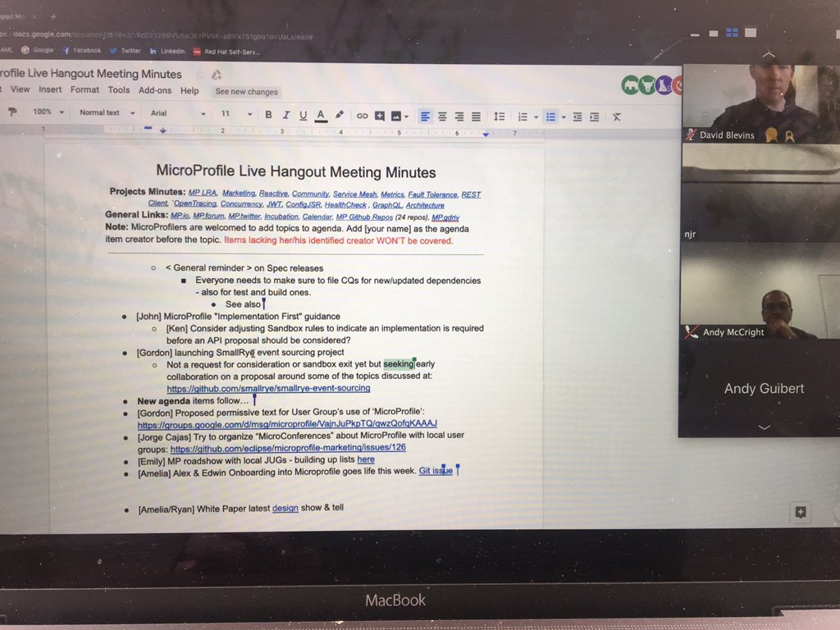Viewport: 840px width, 630px height.
Task: Open the Arial font dropdown
Action: point(177,113)
